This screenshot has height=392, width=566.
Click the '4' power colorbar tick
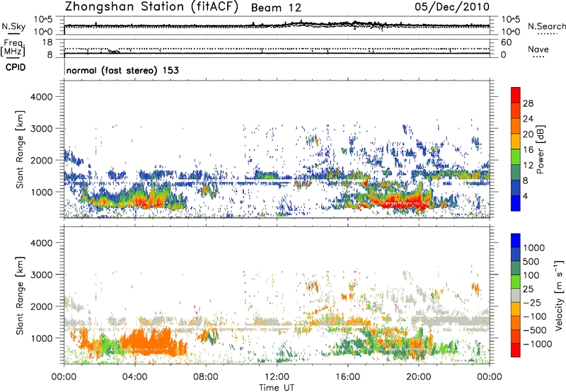coord(526,197)
